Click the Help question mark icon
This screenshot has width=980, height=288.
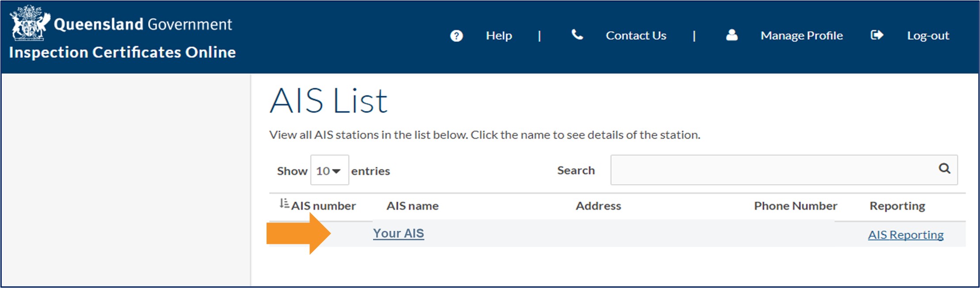coord(456,36)
